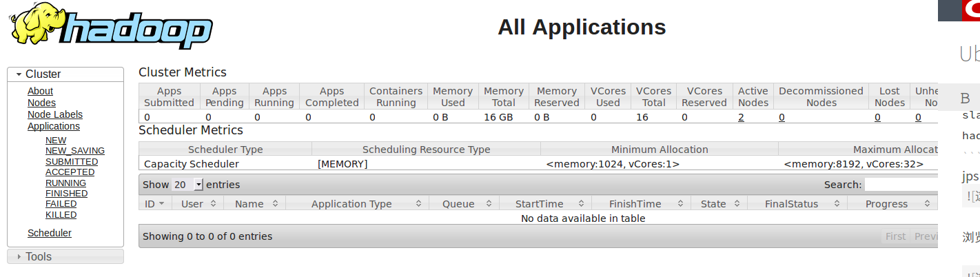Expand the Tools sidebar section
980x277 pixels.
pos(65,256)
